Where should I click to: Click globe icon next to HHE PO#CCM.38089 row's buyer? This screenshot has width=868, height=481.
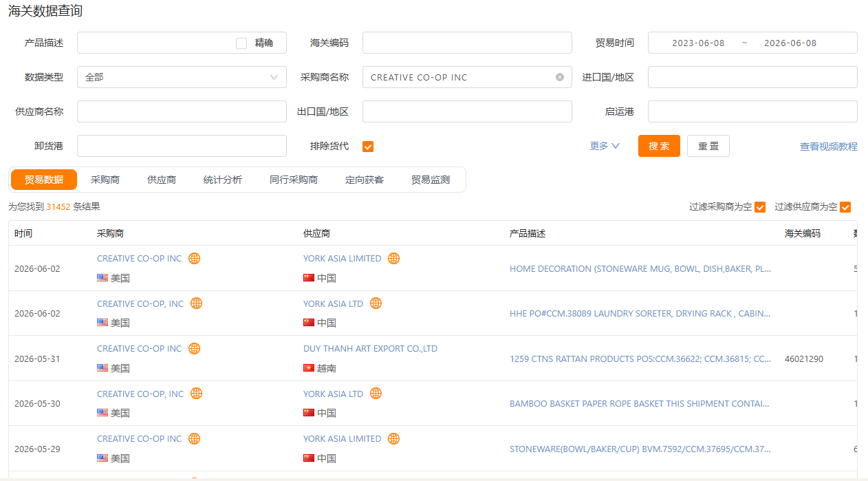pos(196,303)
